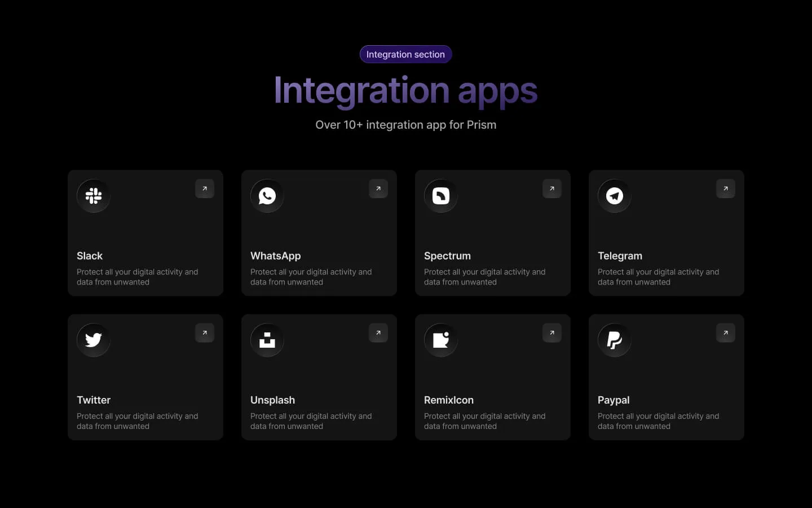The width and height of the screenshot is (812, 508).
Task: Click the Integration section badge
Action: (x=406, y=54)
